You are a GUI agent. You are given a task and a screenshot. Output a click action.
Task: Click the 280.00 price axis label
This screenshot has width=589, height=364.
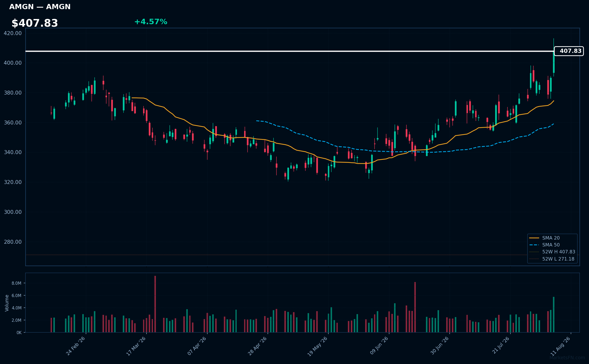(x=13, y=242)
